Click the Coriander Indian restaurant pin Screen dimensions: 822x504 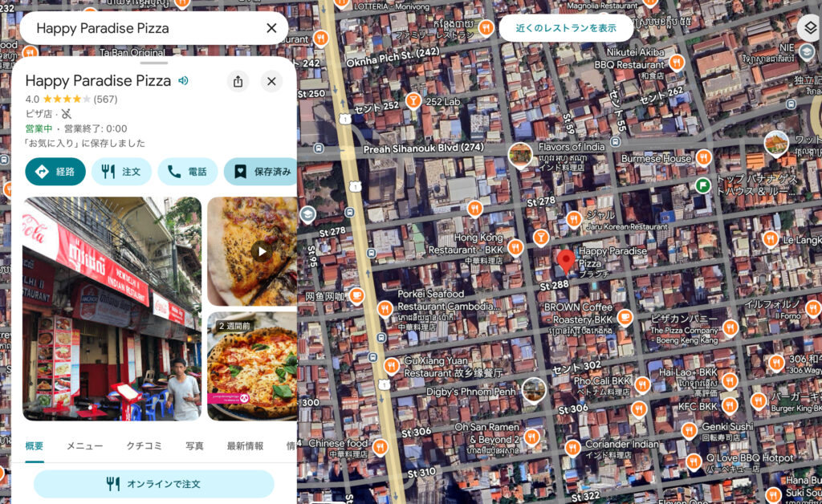pos(572,448)
